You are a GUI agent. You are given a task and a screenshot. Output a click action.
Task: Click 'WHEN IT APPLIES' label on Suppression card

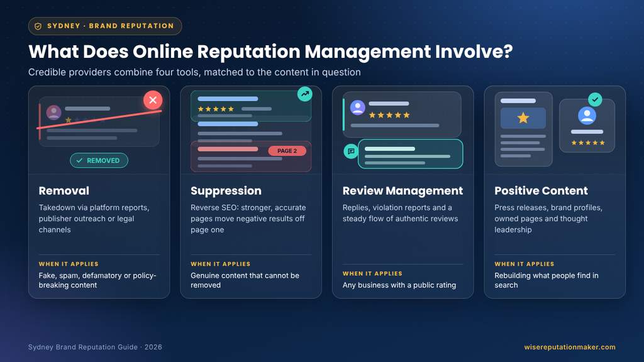pos(221,264)
